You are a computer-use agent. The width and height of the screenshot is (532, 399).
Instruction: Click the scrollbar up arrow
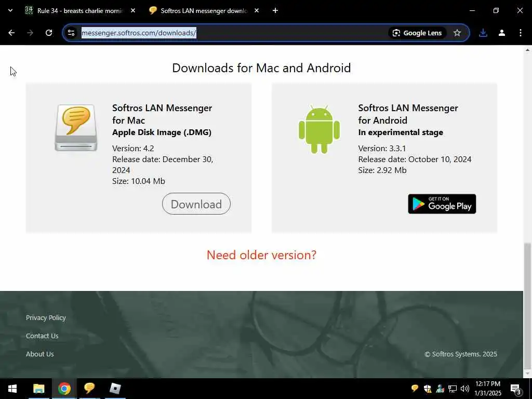527,50
